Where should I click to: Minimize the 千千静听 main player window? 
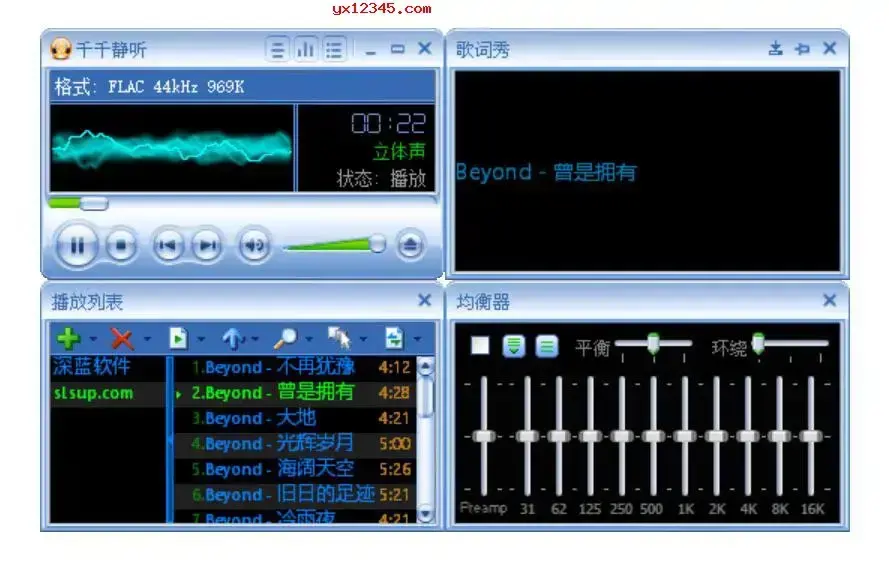(x=370, y=51)
